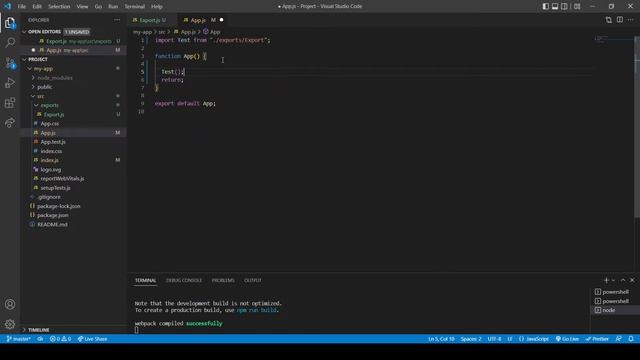Open the npm run build link

257,310
